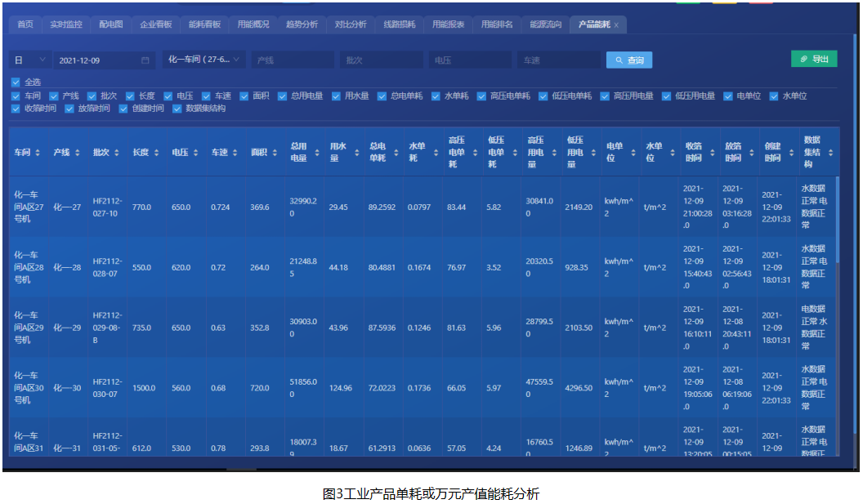Sort table by 车间 column arrows

point(38,153)
